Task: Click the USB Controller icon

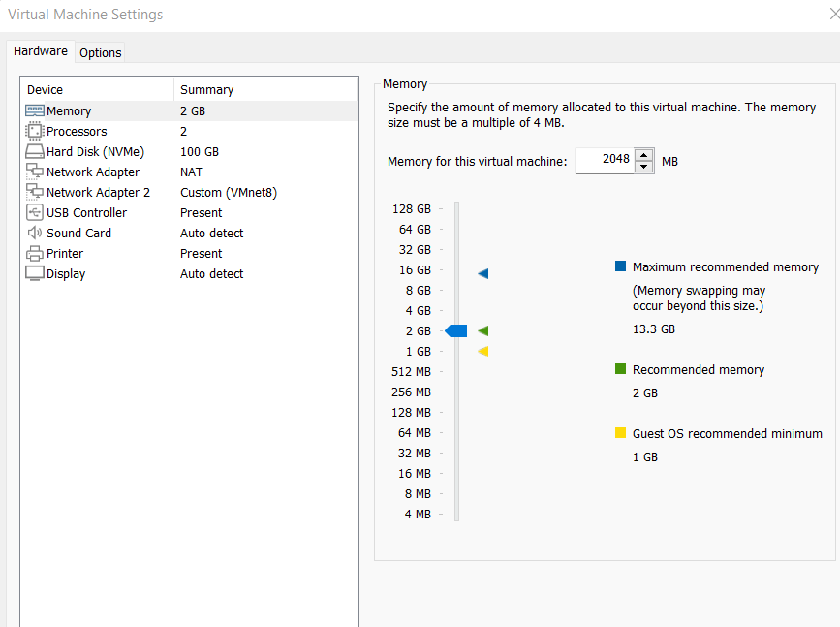Action: pyautogui.click(x=35, y=212)
